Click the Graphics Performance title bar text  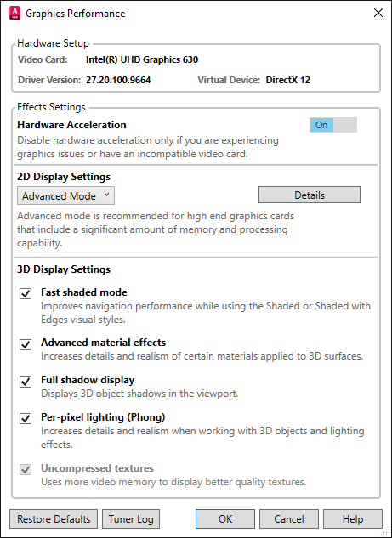click(76, 14)
